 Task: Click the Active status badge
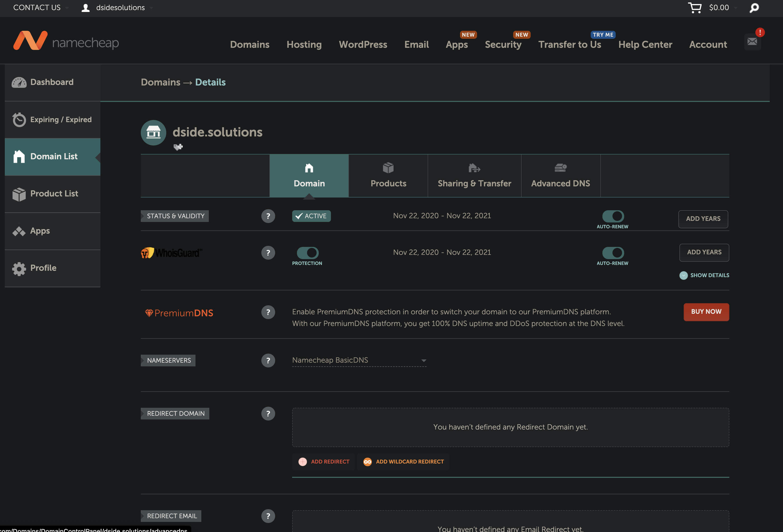(311, 216)
